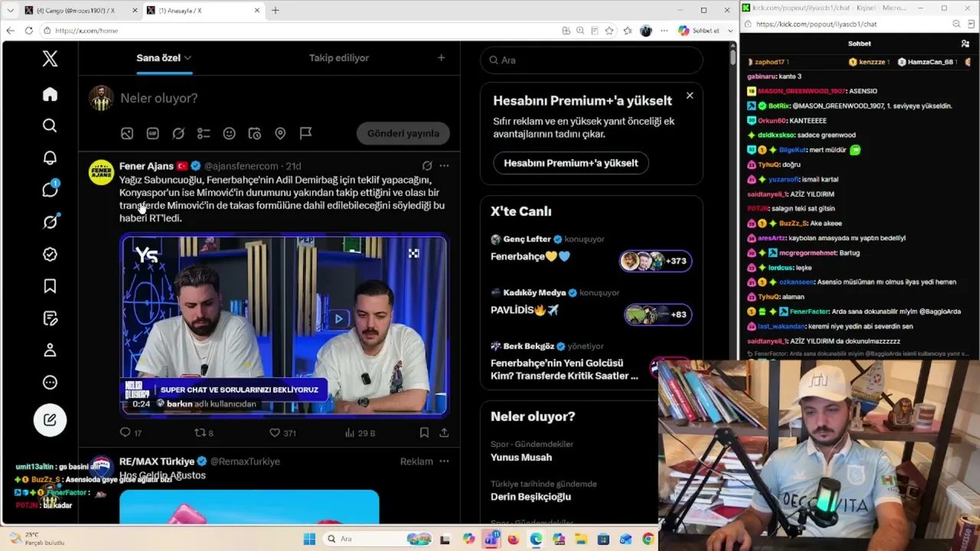The image size is (980, 551).
Task: Open Bookmarks in X sidebar
Action: (x=50, y=286)
